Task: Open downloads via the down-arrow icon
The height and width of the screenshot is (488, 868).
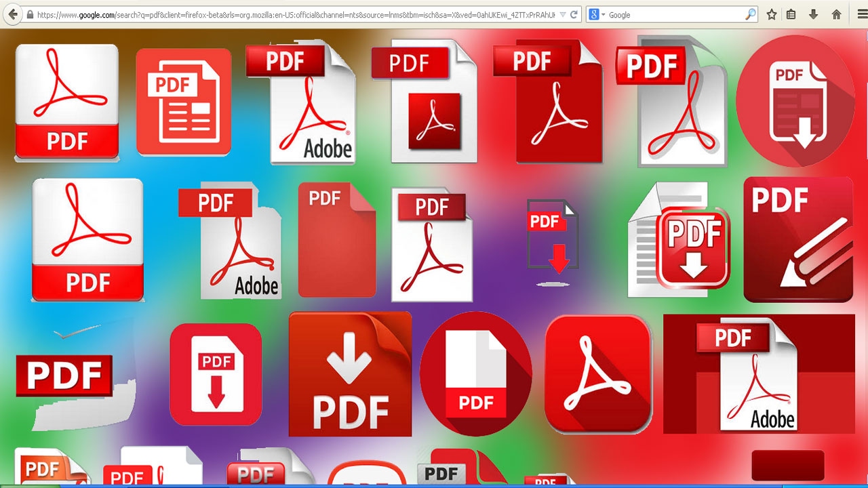Action: pos(814,14)
